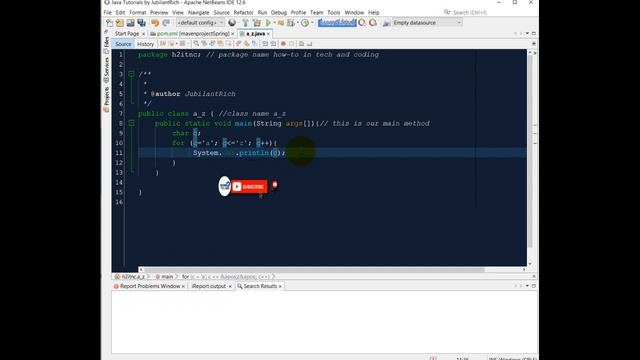
Task: Switch editor to Source view
Action: (x=123, y=44)
